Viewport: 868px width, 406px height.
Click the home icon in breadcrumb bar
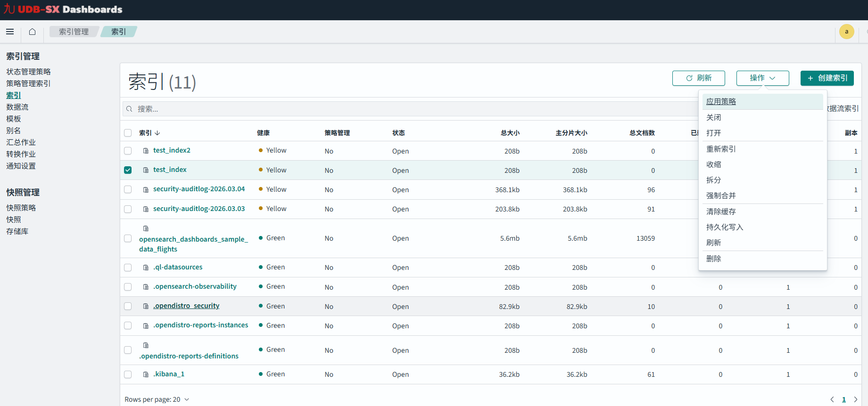(32, 32)
